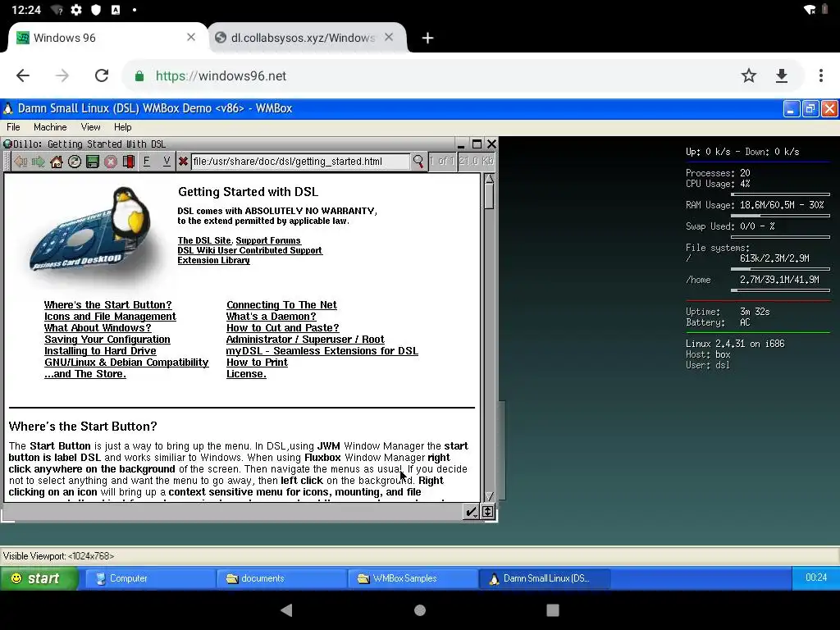
Task: Click the red stop loading icon
Action: pos(111,162)
